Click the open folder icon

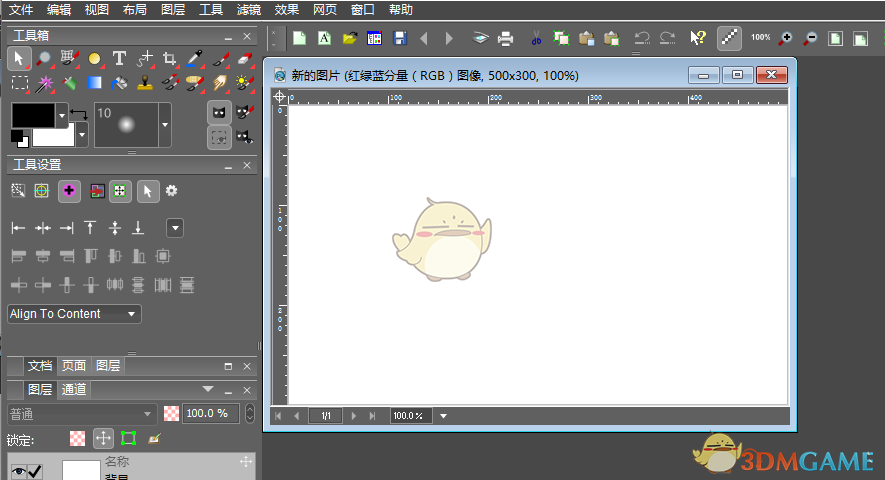tap(350, 38)
